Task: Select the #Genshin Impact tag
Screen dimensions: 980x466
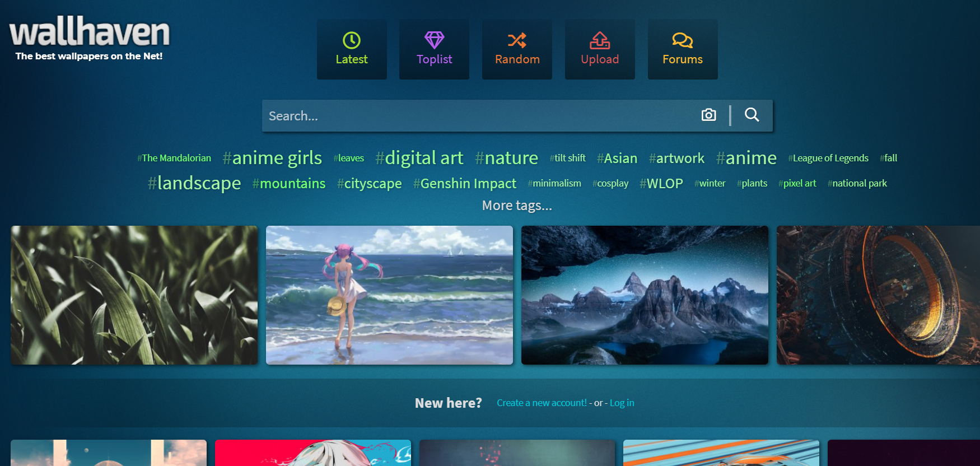Action: pos(465,183)
